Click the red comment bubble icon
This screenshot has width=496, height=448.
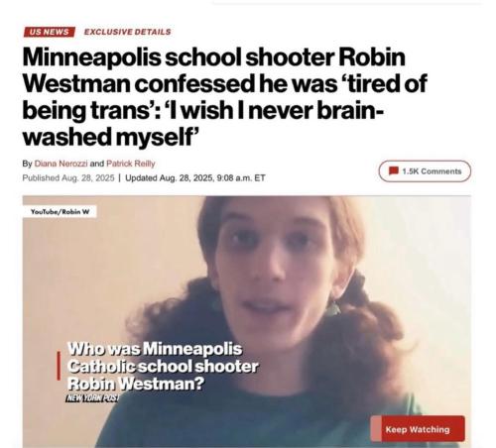tap(394, 170)
